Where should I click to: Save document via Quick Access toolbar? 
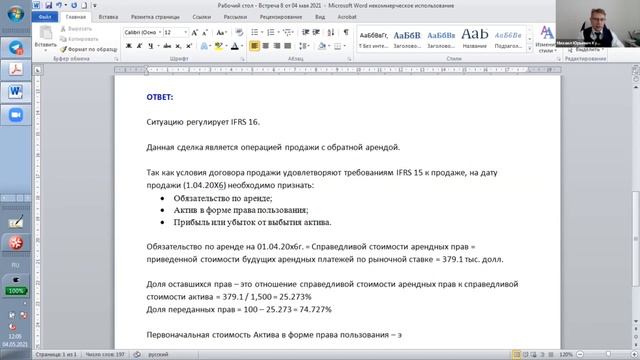click(x=49, y=5)
